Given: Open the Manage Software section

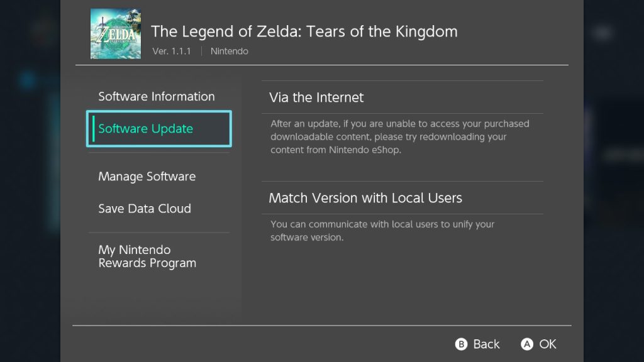Looking at the screenshot, I should pos(147,177).
